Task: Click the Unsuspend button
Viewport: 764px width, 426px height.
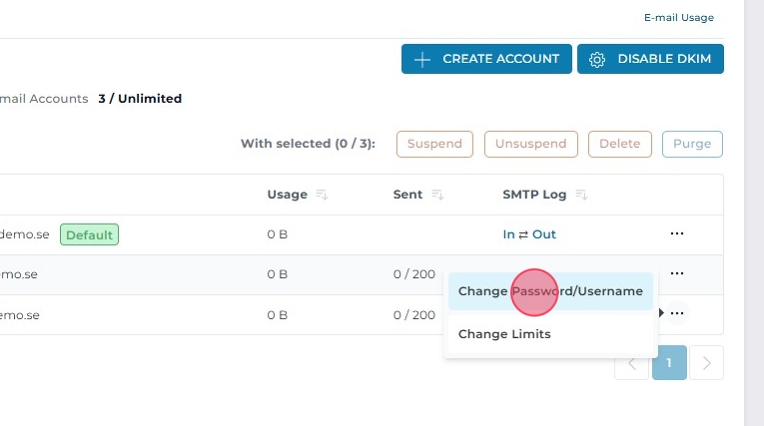Action: [531, 144]
